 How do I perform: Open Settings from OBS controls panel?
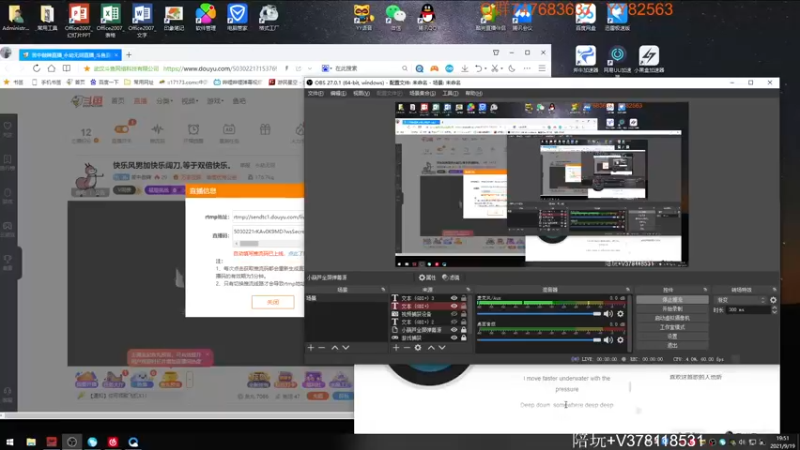pos(672,337)
